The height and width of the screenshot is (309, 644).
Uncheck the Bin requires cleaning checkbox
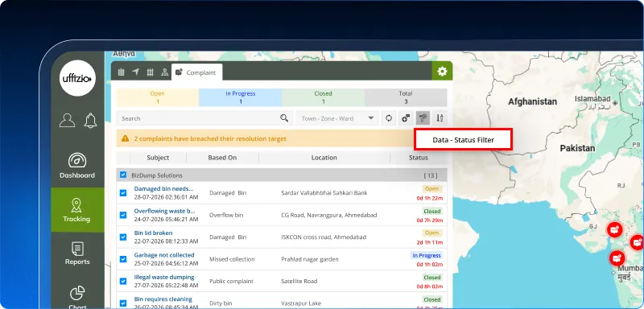tap(123, 303)
